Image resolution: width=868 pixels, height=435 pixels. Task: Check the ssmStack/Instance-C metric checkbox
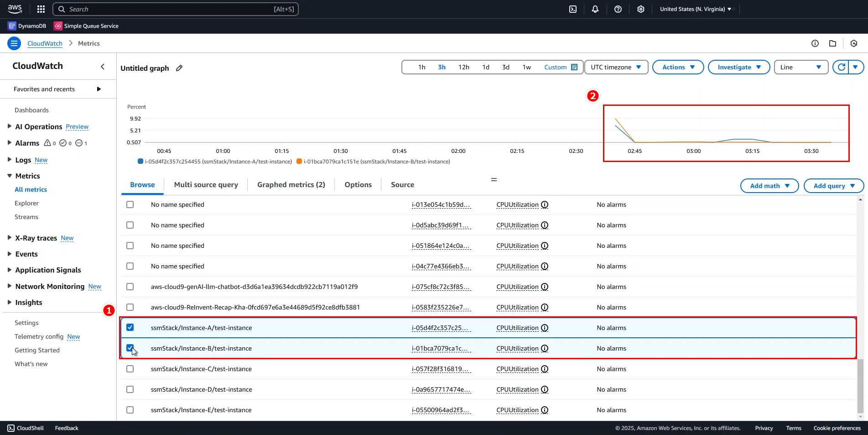130,369
